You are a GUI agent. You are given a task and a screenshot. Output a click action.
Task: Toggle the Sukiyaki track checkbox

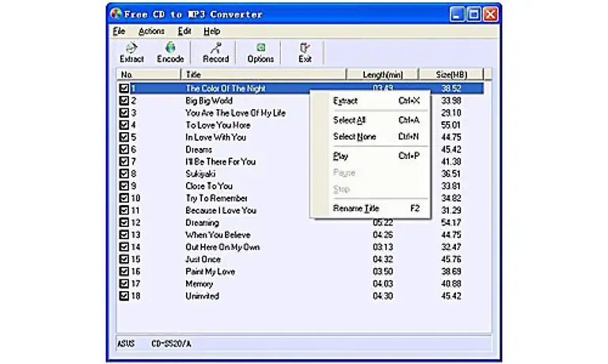pos(124,173)
